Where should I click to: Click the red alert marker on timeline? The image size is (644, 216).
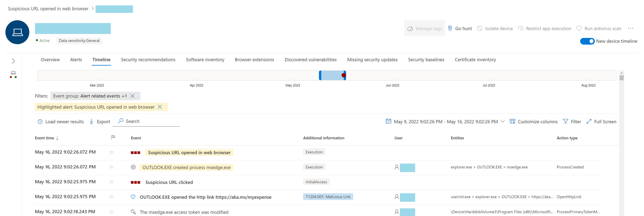pyautogui.click(x=343, y=75)
